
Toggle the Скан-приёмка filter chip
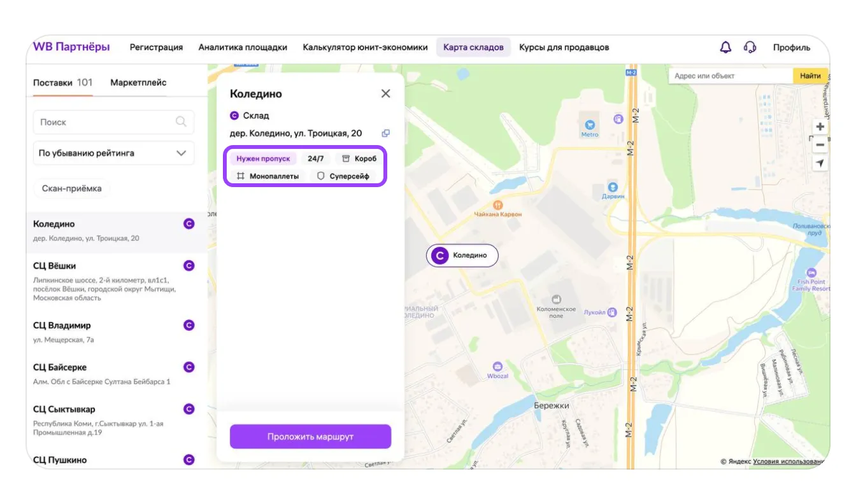click(x=71, y=188)
